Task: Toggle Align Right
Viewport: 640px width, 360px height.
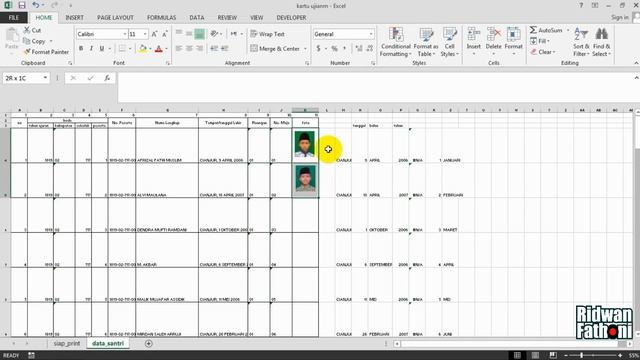Action: click(x=200, y=48)
